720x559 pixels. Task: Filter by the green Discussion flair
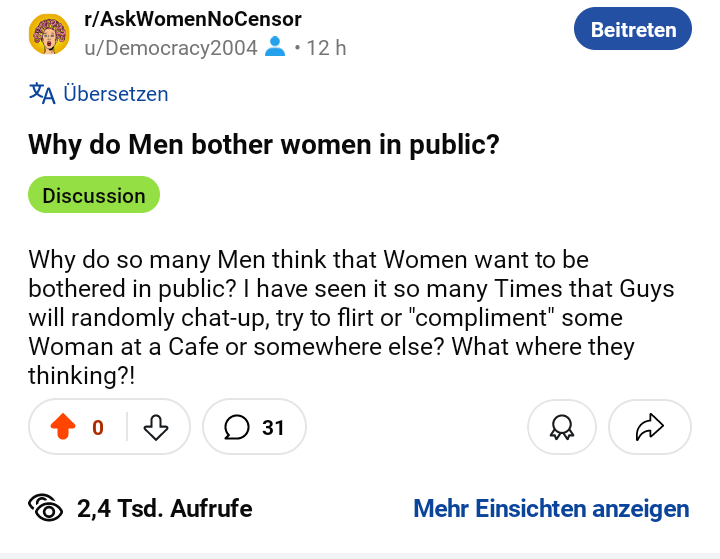point(94,195)
